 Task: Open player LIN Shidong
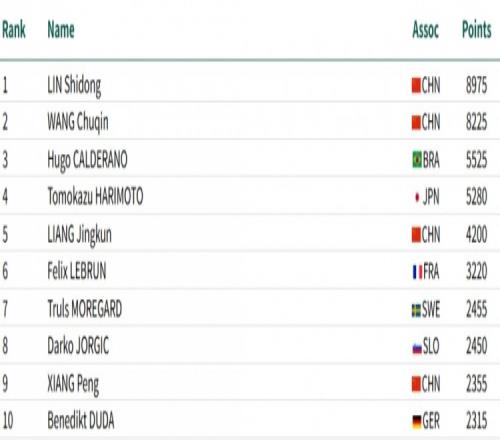74,86
